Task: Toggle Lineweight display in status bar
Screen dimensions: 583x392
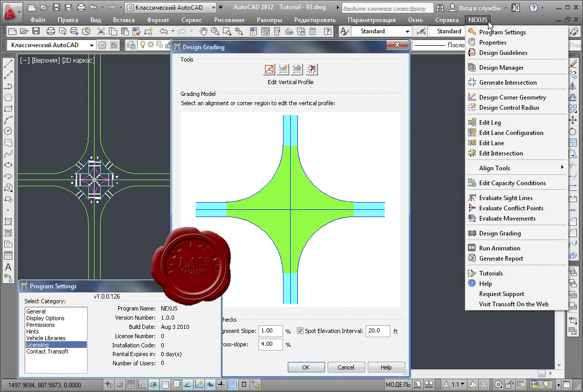Action: [x=221, y=385]
